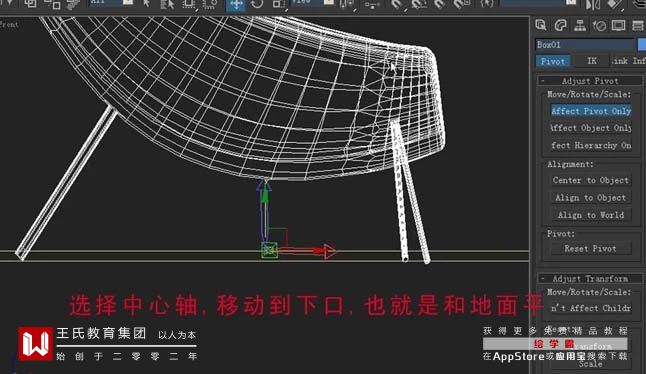Choose the Select and Scale tool
This screenshot has width=646, height=374.
[x=279, y=5]
